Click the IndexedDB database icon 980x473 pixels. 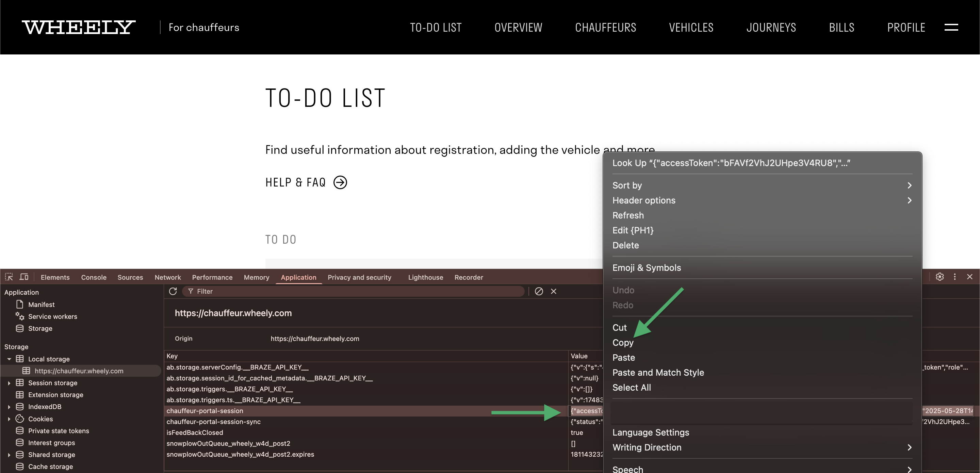pyautogui.click(x=20, y=406)
